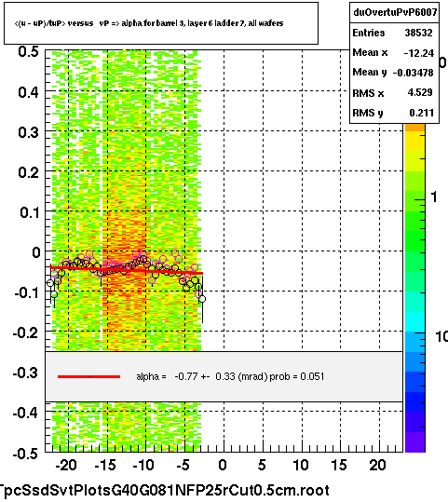Click the y-axis label -0.1
Viewport: 448px width, 502px height.
pos(27,292)
